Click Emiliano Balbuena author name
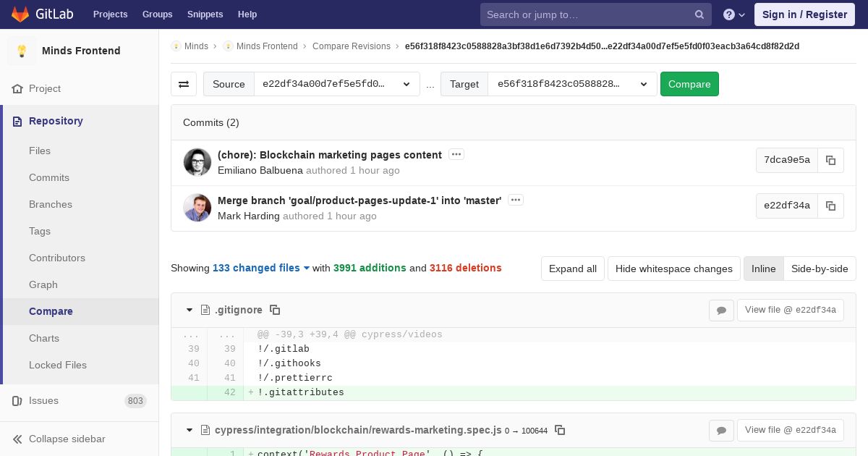Viewport: 868px width, 456px height. [260, 171]
